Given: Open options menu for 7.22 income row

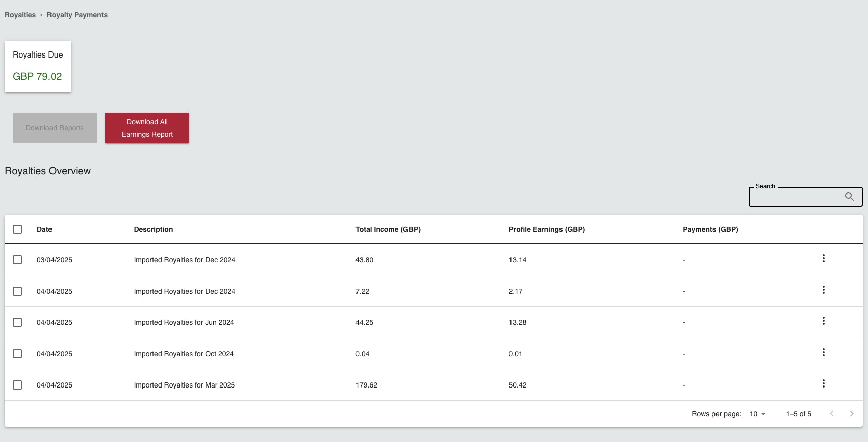Looking at the screenshot, I should point(823,290).
